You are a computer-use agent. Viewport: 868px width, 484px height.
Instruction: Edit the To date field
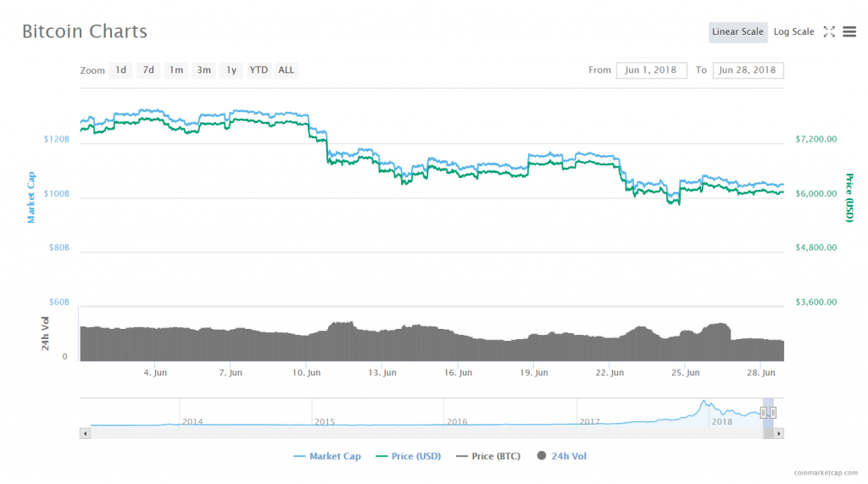point(748,70)
